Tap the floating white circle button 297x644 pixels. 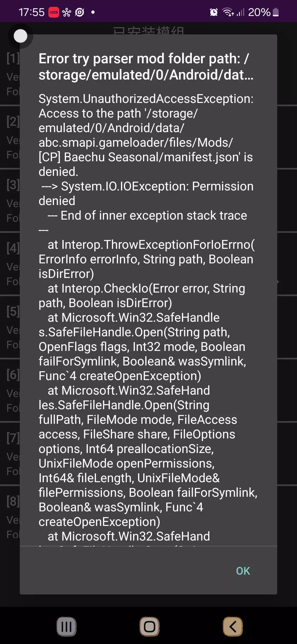click(21, 36)
